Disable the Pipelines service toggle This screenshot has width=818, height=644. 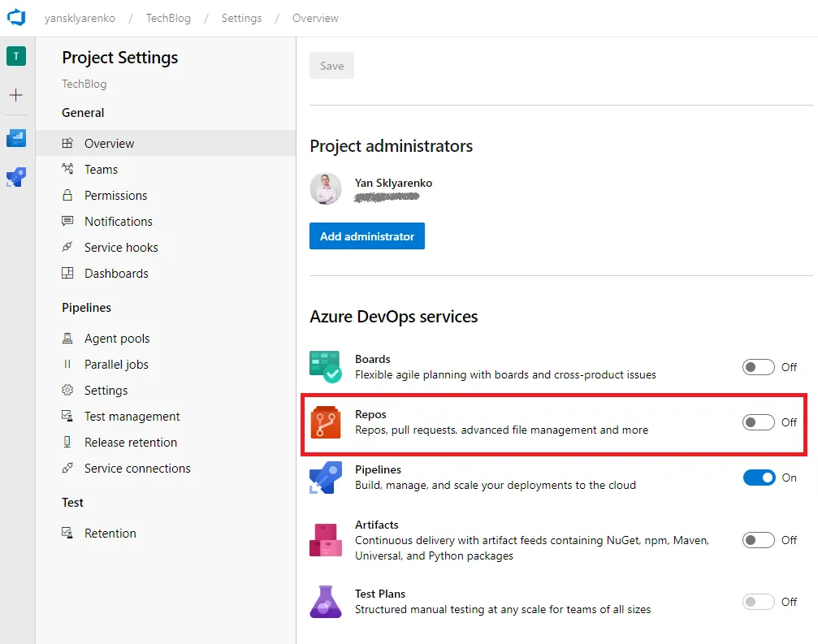click(x=759, y=478)
